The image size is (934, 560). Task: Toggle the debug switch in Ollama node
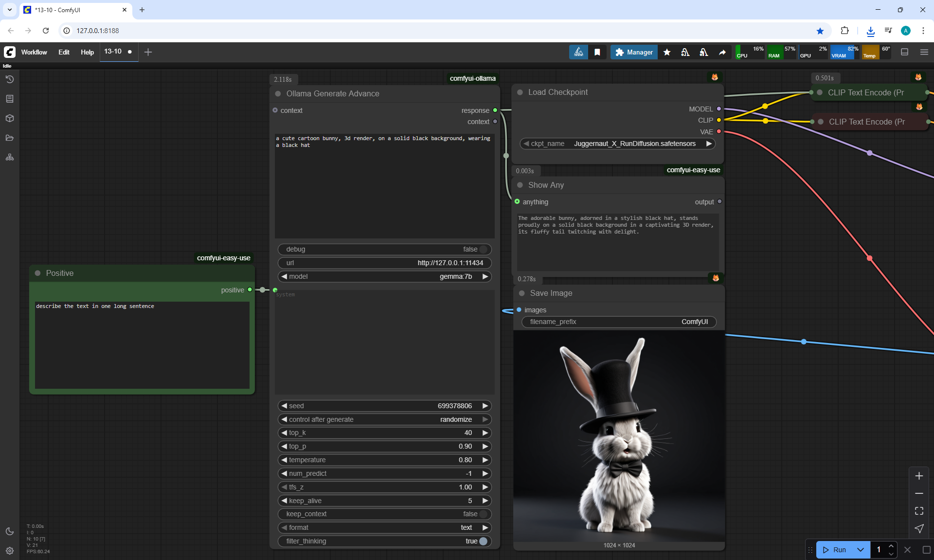tap(483, 249)
